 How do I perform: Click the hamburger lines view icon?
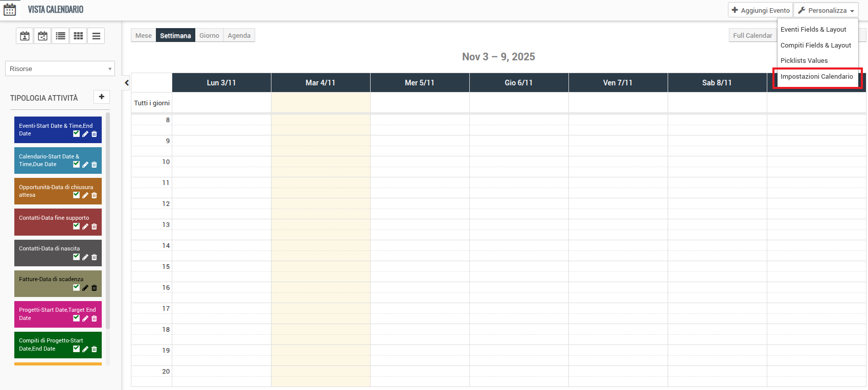pos(96,36)
